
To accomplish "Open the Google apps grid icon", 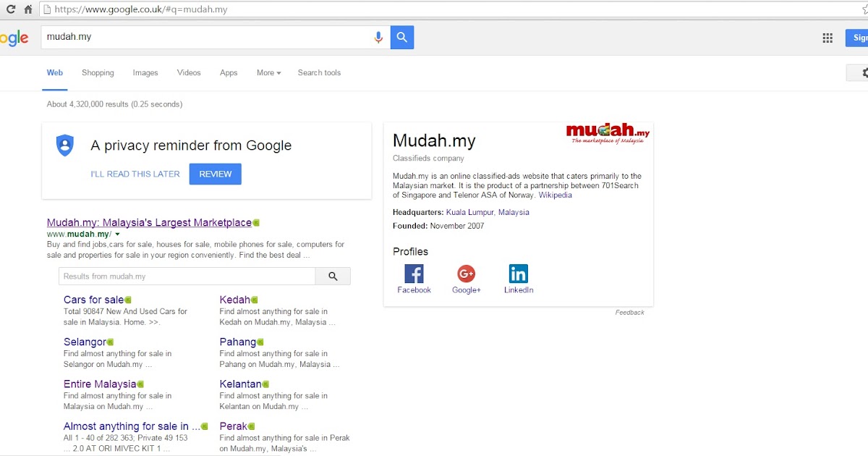I will pyautogui.click(x=827, y=38).
